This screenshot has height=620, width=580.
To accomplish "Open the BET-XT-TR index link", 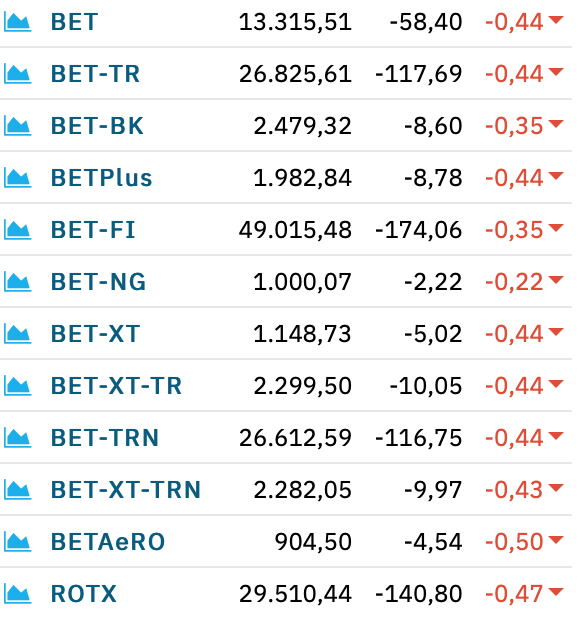I will click(116, 386).
